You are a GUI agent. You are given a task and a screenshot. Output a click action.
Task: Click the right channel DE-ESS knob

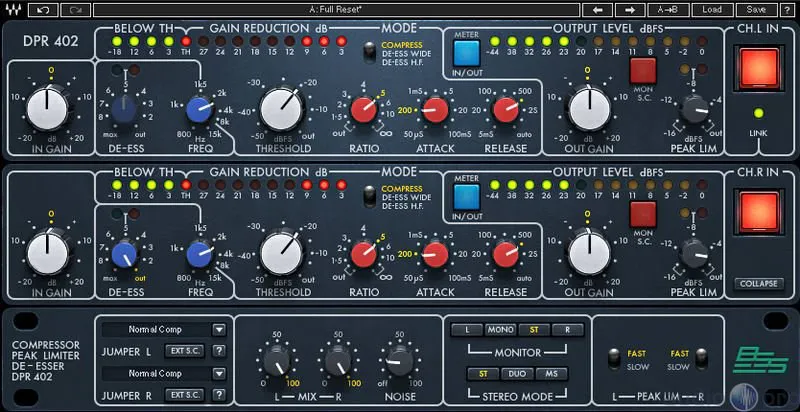coord(124,253)
